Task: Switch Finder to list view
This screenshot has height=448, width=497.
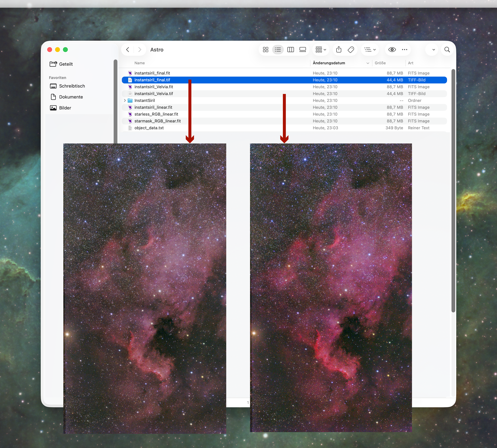Action: tap(278, 50)
